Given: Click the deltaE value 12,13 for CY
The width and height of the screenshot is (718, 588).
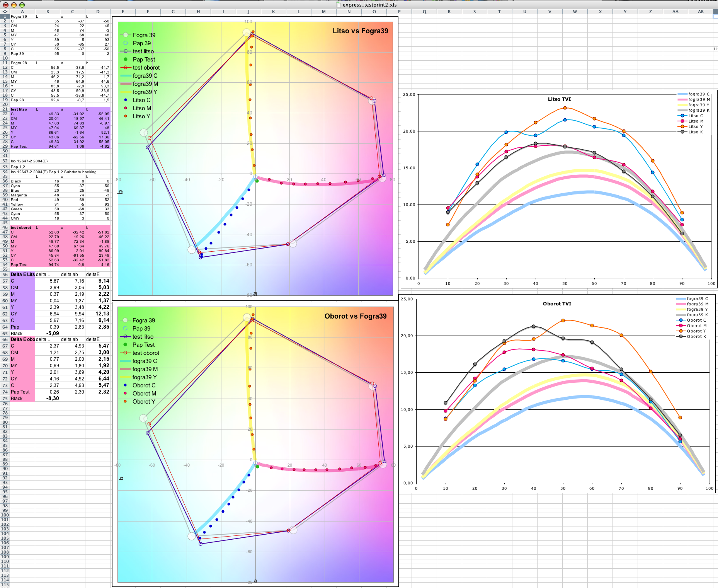Looking at the screenshot, I should point(102,314).
